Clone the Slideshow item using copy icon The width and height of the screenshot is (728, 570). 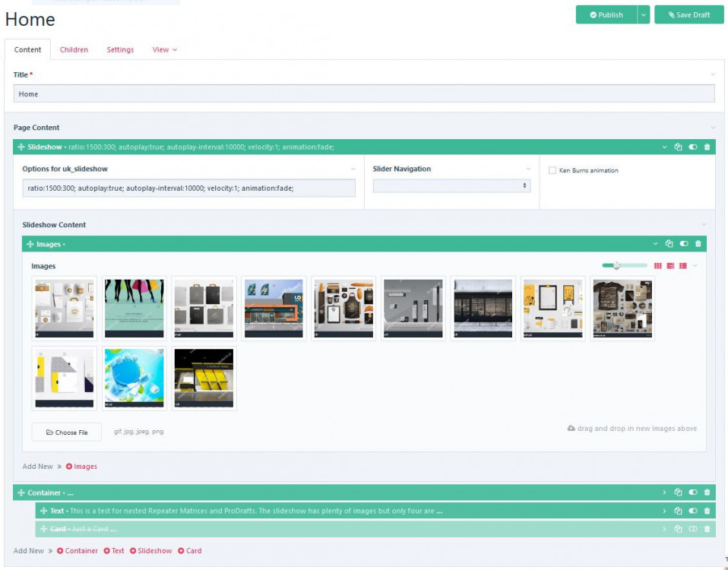click(x=678, y=147)
